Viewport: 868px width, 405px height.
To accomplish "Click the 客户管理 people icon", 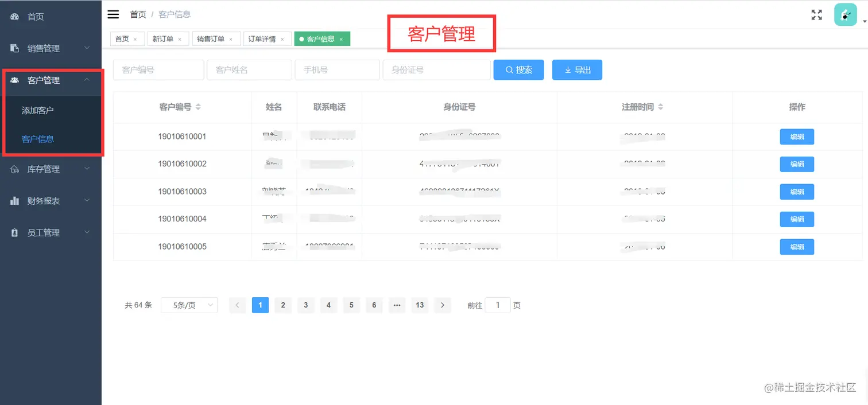I will 15,80.
